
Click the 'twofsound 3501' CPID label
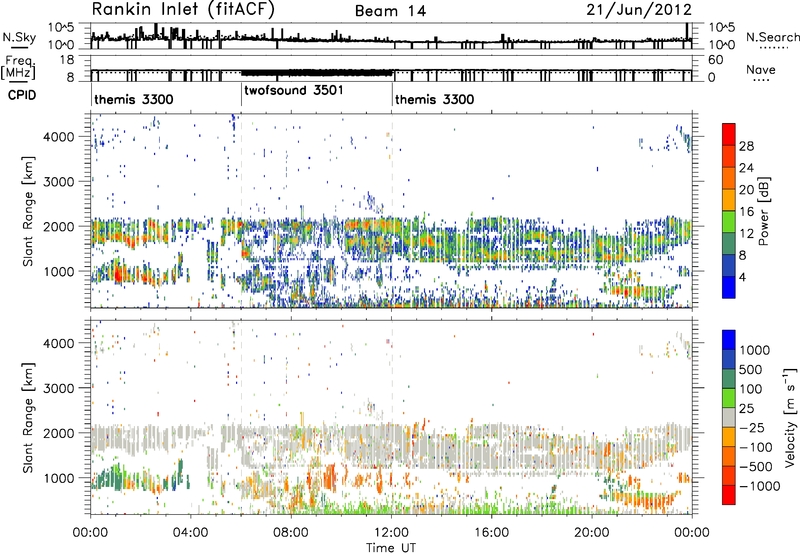294,90
